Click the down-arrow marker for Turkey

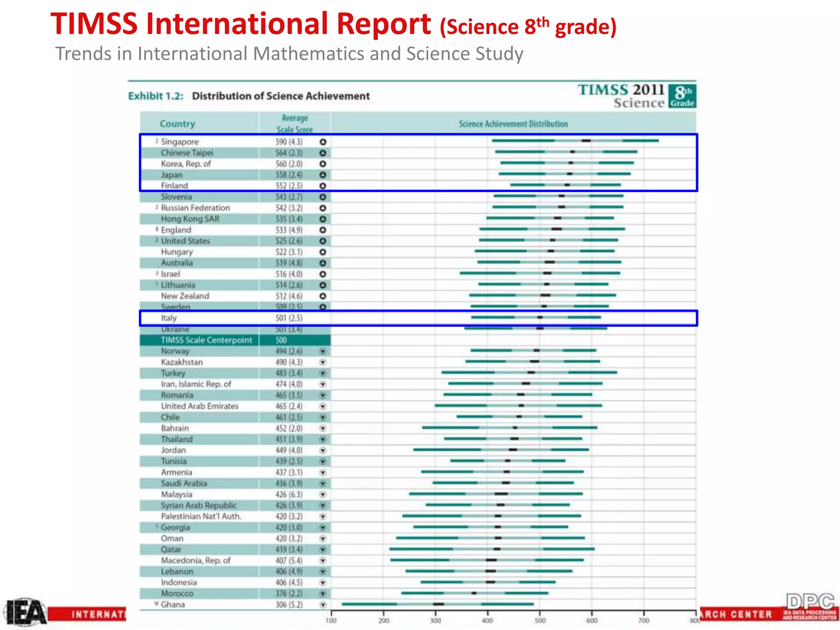coord(323,373)
